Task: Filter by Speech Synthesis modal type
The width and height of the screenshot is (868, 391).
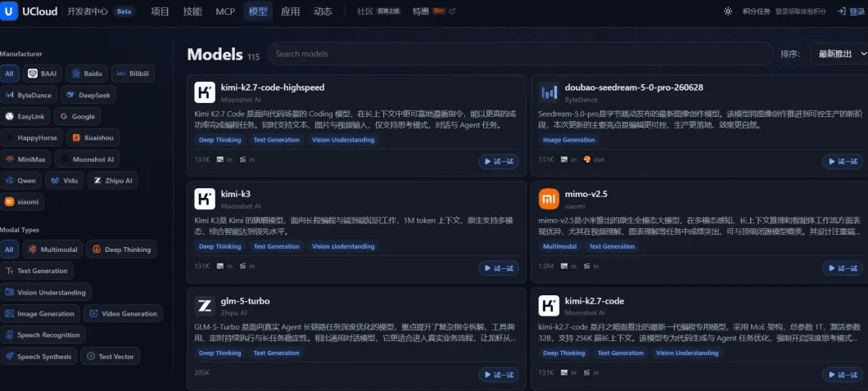Action: (38, 357)
